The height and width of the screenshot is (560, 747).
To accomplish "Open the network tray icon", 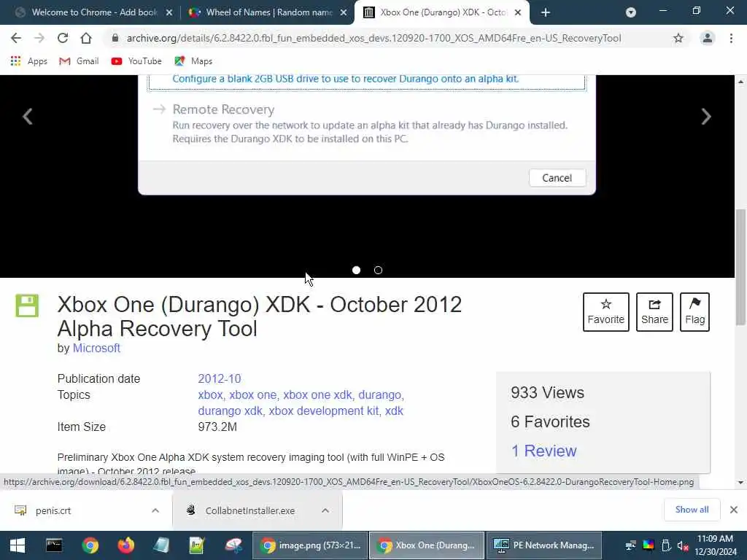I will pos(631,545).
